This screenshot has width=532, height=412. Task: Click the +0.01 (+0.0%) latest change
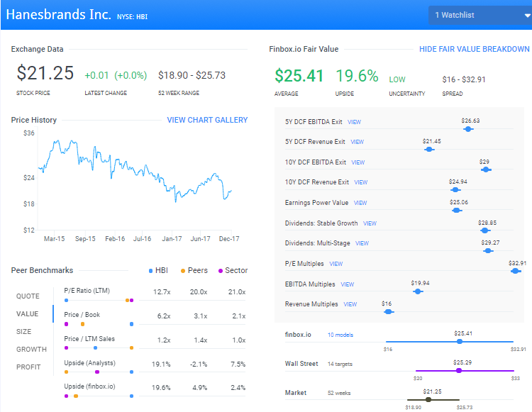click(116, 75)
